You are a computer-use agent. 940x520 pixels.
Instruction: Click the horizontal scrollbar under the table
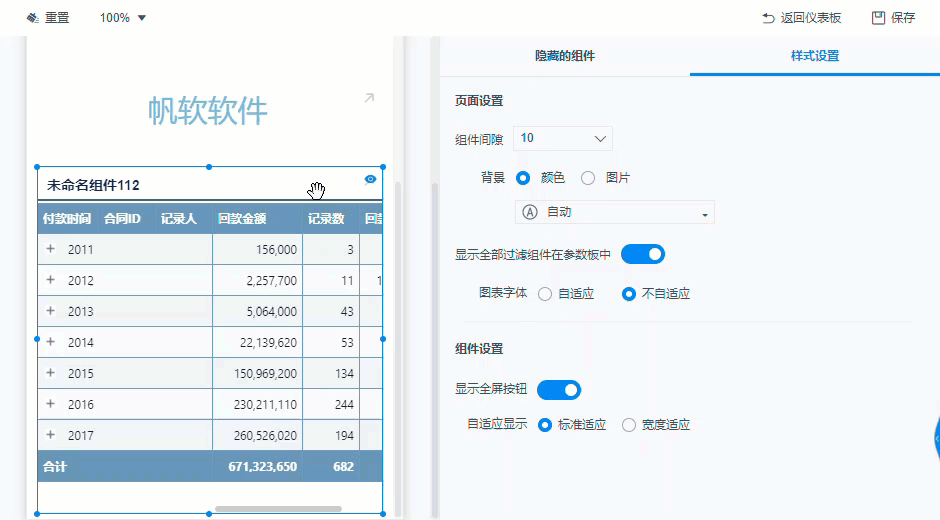pyautogui.click(x=278, y=509)
